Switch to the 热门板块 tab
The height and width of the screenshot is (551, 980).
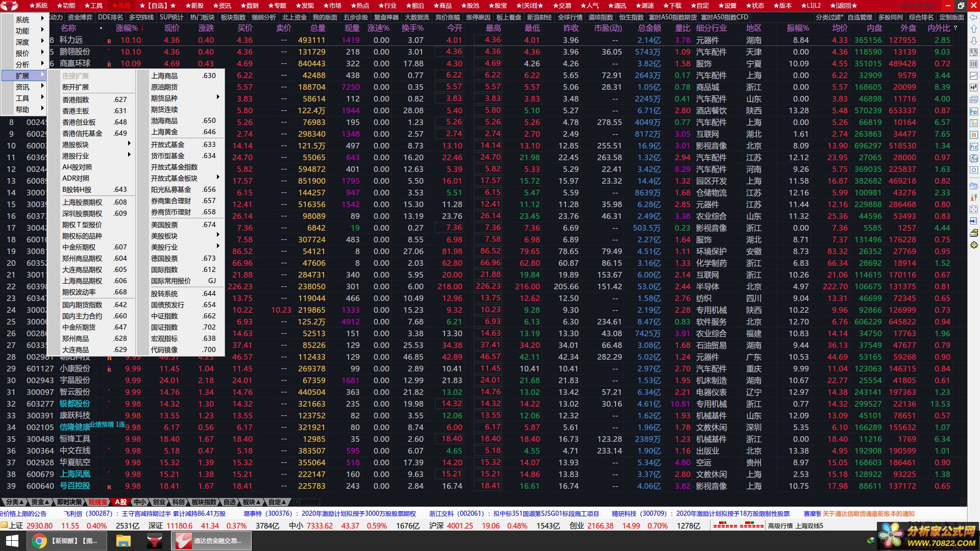pyautogui.click(x=203, y=17)
